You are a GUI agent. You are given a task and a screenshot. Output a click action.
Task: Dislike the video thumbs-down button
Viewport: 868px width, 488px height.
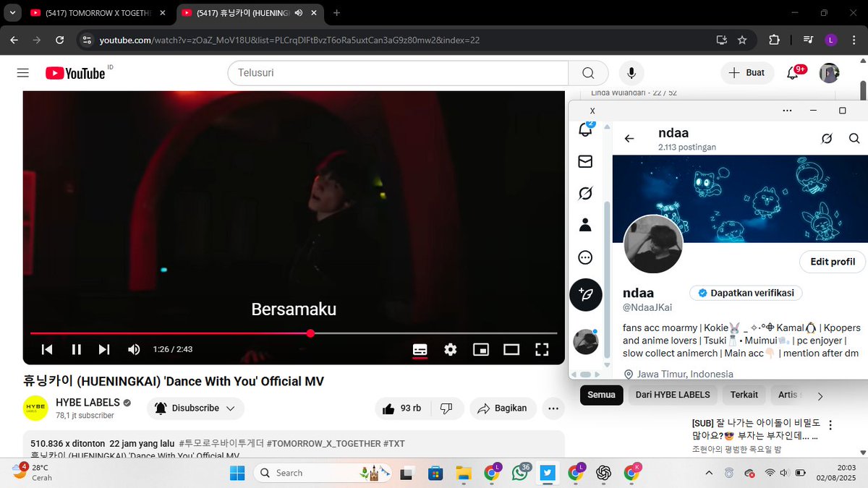tap(446, 408)
